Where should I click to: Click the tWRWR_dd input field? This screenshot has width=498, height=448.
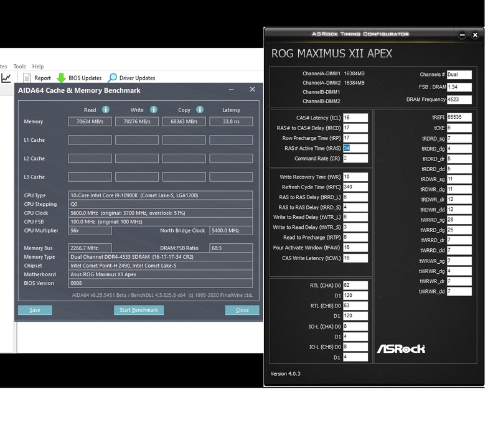click(x=459, y=291)
